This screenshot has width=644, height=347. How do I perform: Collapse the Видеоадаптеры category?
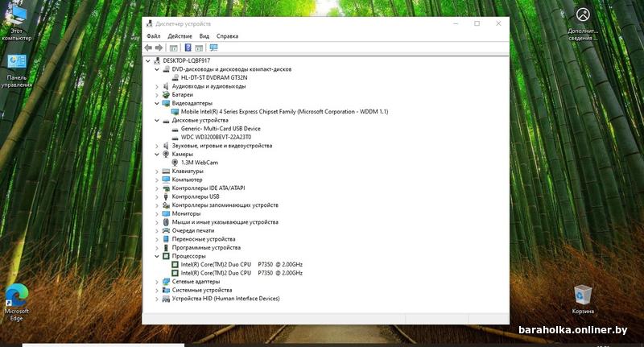point(157,104)
